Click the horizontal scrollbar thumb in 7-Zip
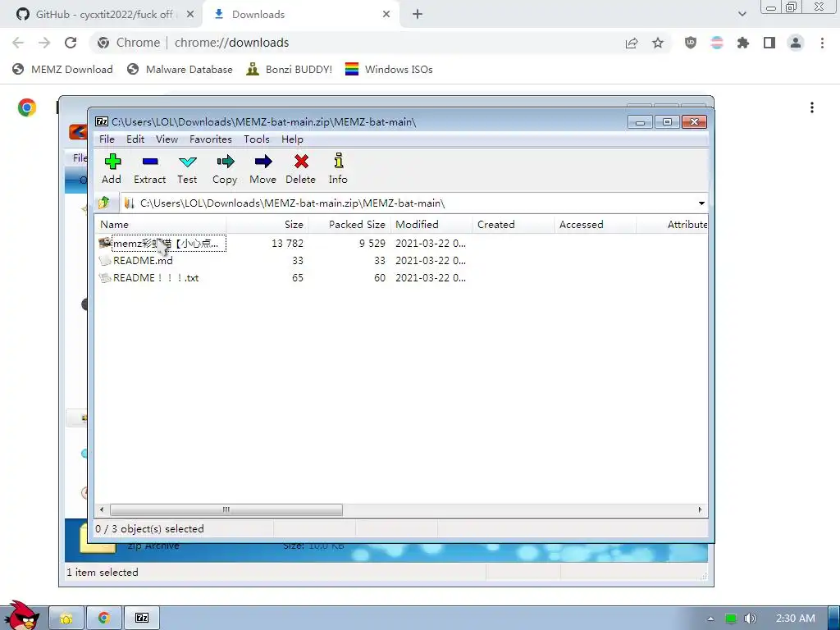The width and height of the screenshot is (840, 630). [226, 509]
